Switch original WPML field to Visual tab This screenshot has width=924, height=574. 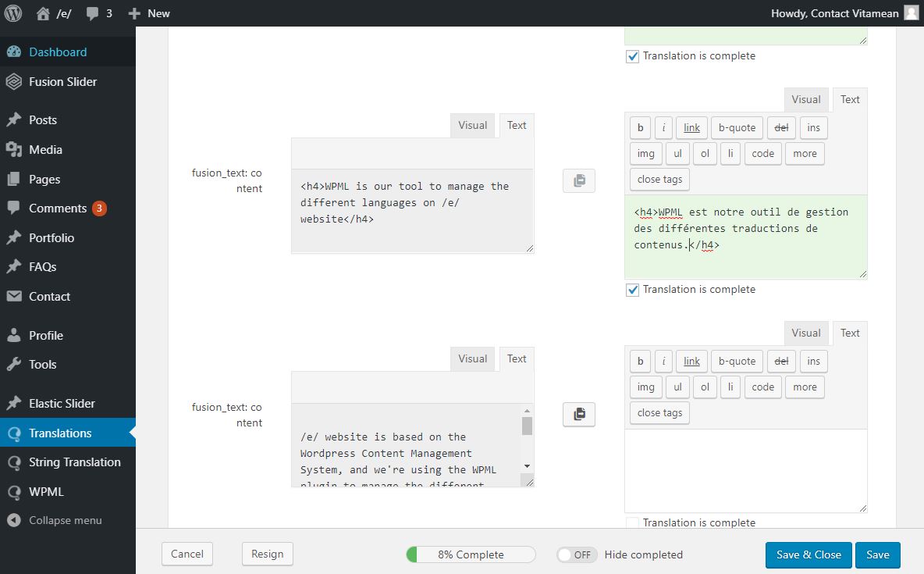click(x=473, y=125)
